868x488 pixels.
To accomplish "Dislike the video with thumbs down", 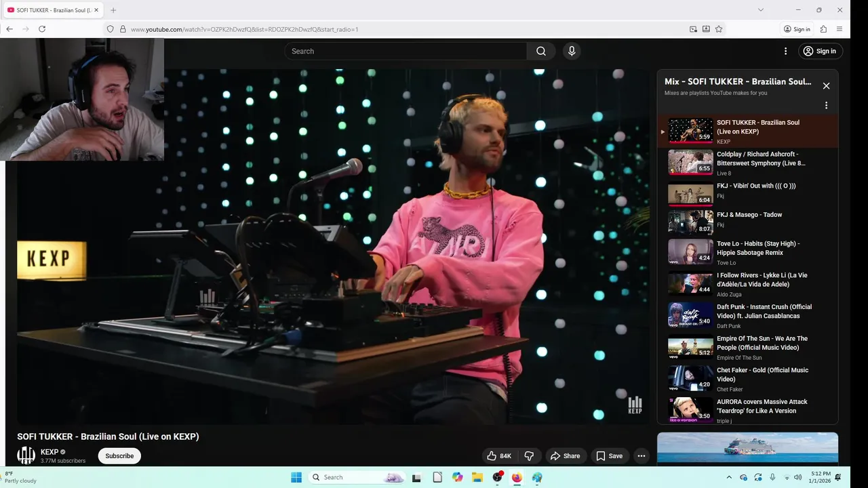I will [529, 456].
